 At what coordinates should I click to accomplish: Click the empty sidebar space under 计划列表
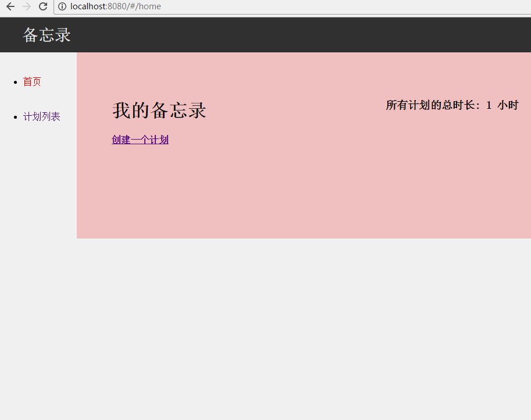(x=38, y=186)
